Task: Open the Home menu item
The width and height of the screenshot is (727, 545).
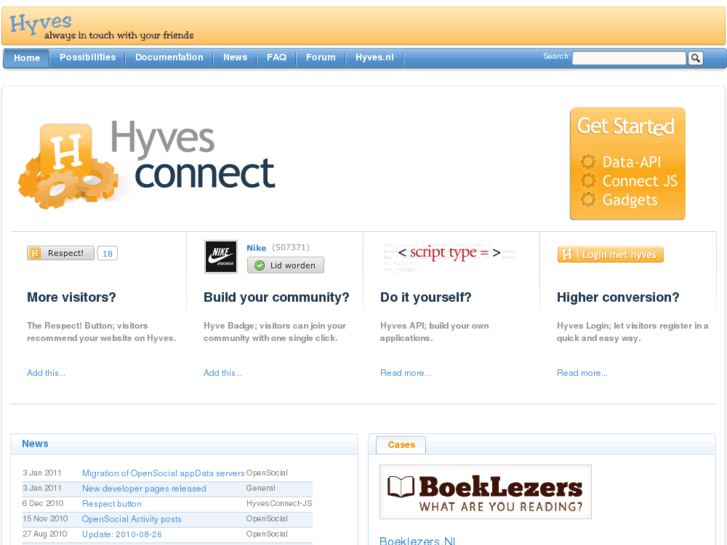Action: 26,58
